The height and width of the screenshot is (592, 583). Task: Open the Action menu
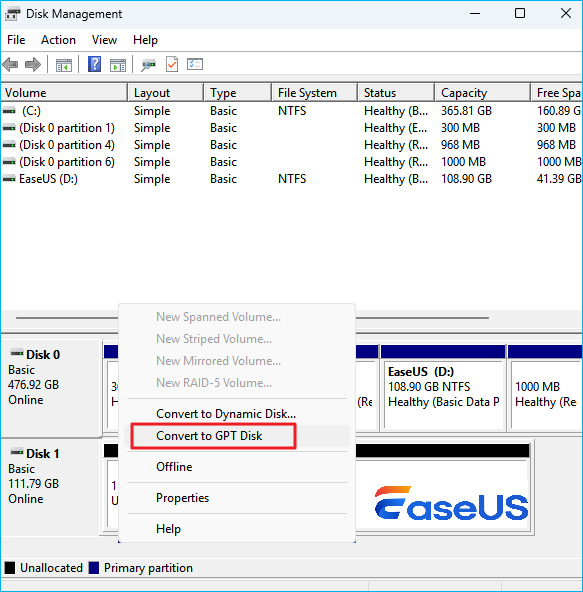pyautogui.click(x=58, y=40)
